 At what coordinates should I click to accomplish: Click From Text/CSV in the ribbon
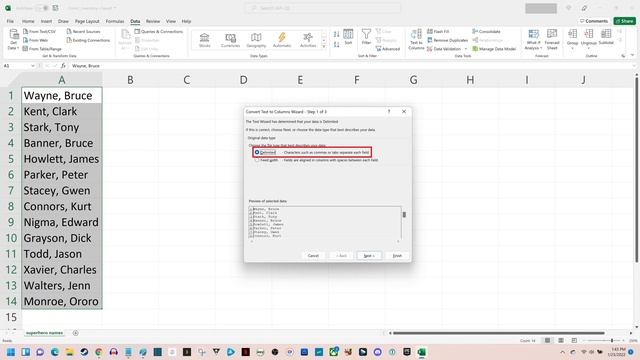40,31
